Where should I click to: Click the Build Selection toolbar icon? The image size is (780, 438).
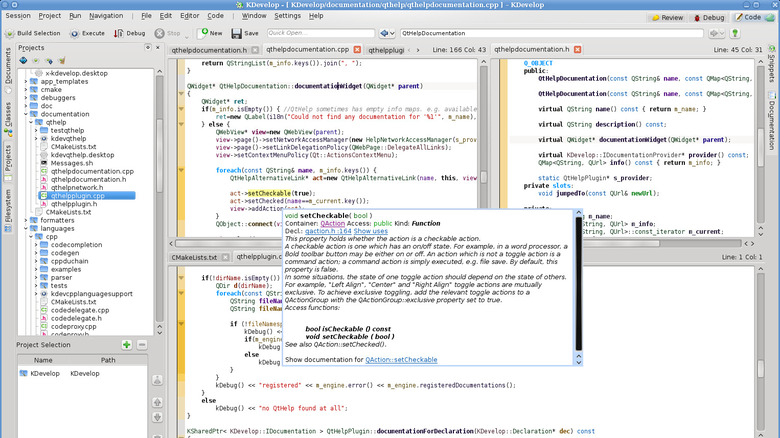tap(9, 33)
